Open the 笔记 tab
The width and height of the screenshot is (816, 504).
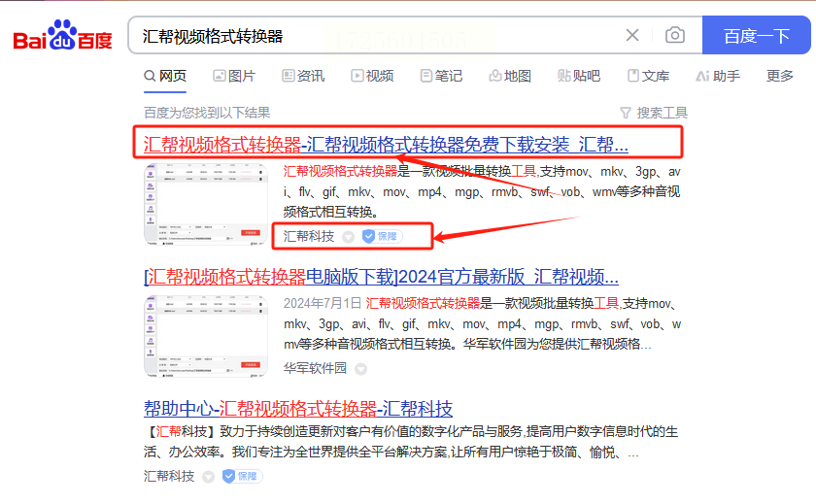[441, 76]
